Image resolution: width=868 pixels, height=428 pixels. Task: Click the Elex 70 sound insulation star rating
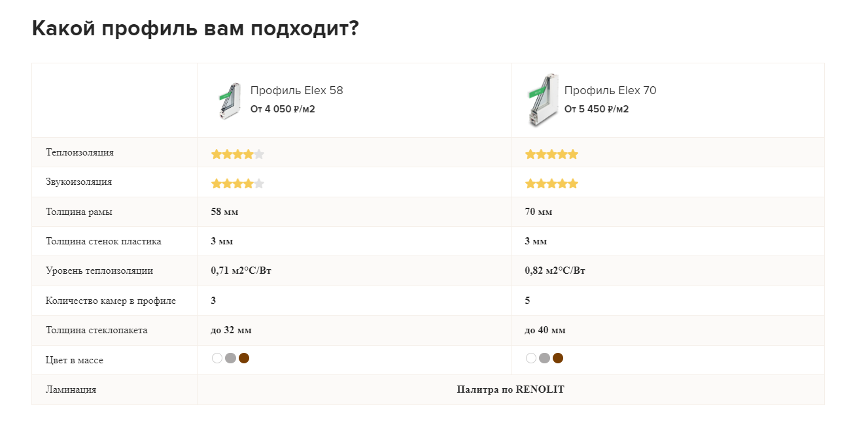coord(551,184)
